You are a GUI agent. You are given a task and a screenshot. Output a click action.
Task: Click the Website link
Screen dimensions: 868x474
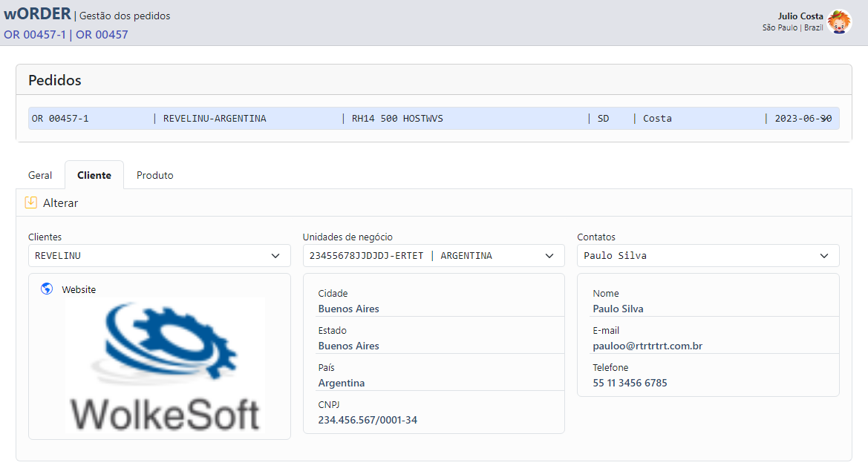coord(79,289)
